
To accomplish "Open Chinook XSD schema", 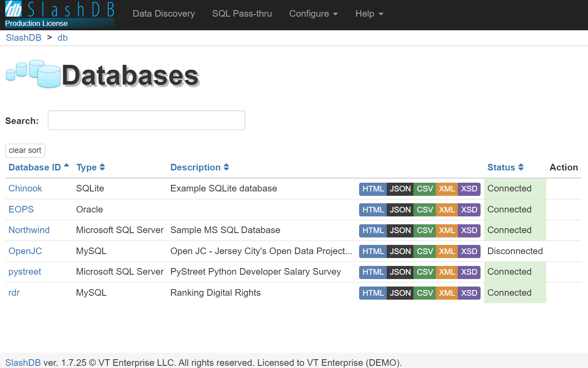I will [x=469, y=189].
